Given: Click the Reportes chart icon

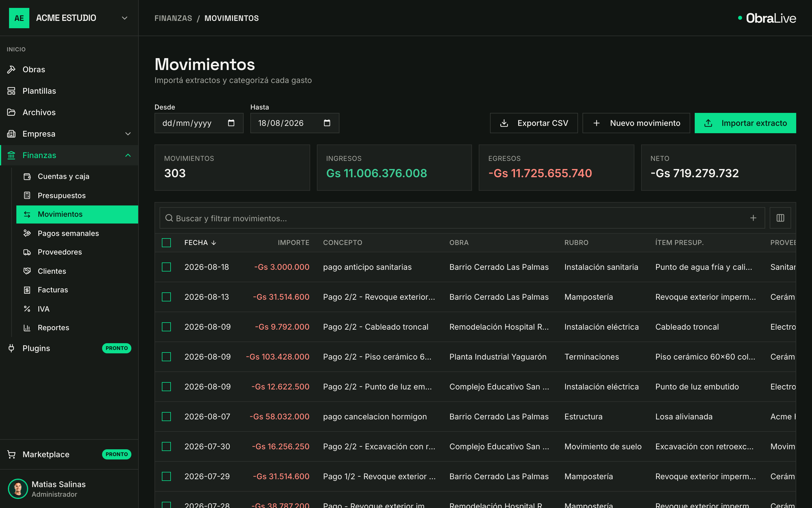Looking at the screenshot, I should coord(27,328).
